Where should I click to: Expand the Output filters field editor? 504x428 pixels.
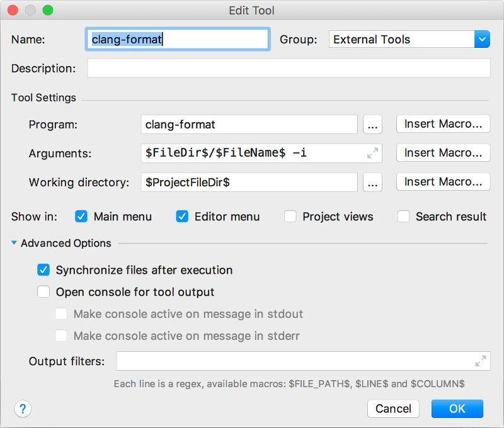point(481,361)
